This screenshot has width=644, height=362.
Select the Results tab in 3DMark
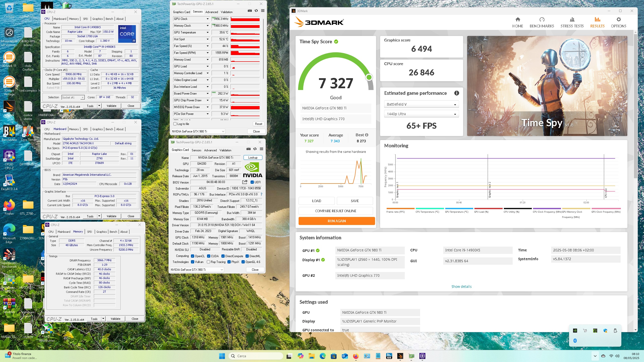click(597, 22)
